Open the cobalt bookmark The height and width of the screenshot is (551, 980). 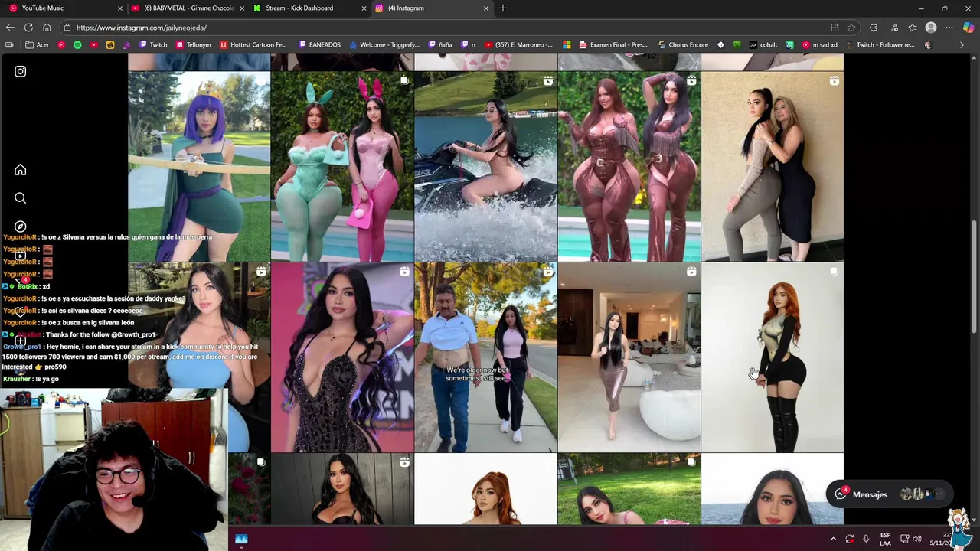pos(763,44)
